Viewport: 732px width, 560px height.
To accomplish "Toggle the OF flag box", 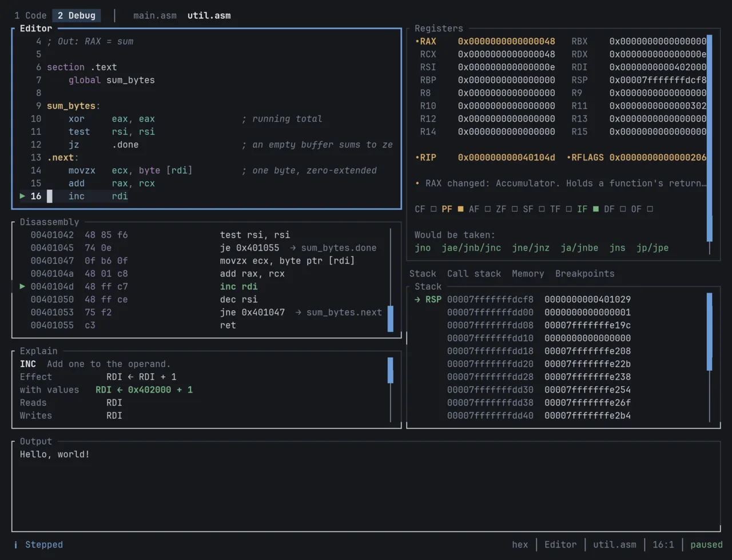I will coord(649,209).
